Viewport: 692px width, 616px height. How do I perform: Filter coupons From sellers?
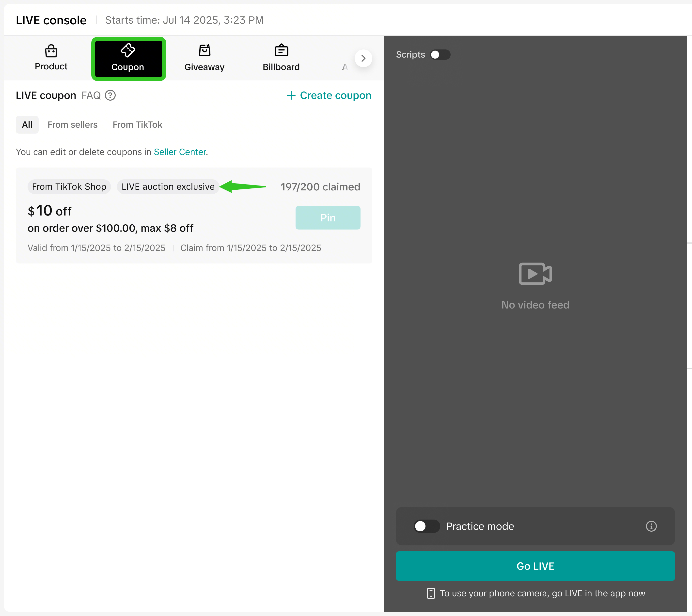72,124
